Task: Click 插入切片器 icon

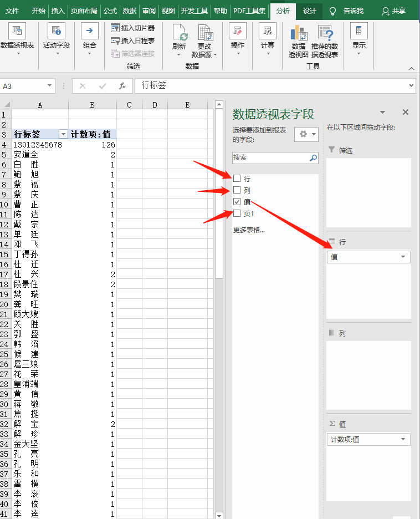Action: (x=115, y=28)
